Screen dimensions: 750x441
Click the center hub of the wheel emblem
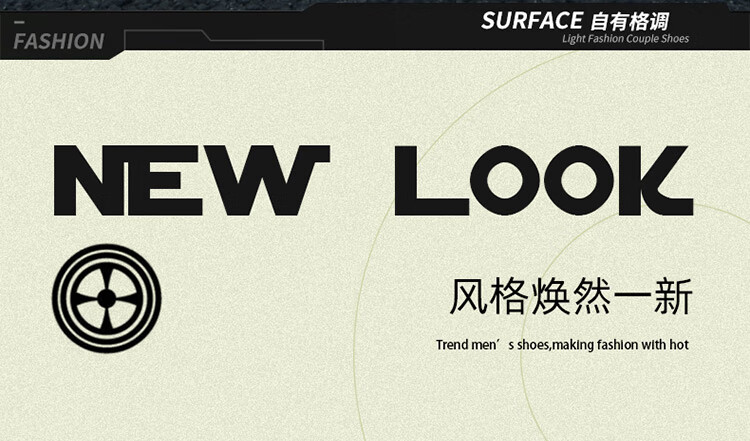107,298
